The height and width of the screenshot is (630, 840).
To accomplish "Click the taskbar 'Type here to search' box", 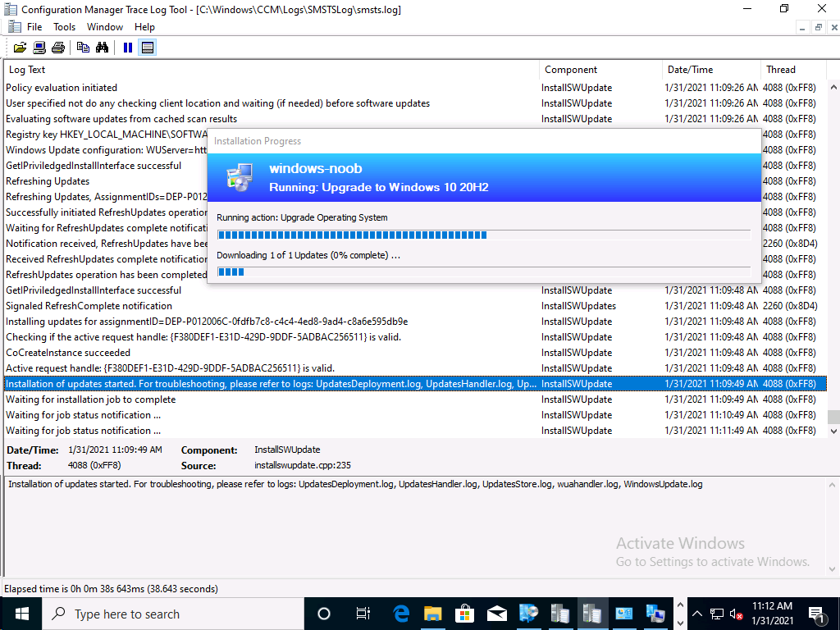I will click(x=173, y=614).
